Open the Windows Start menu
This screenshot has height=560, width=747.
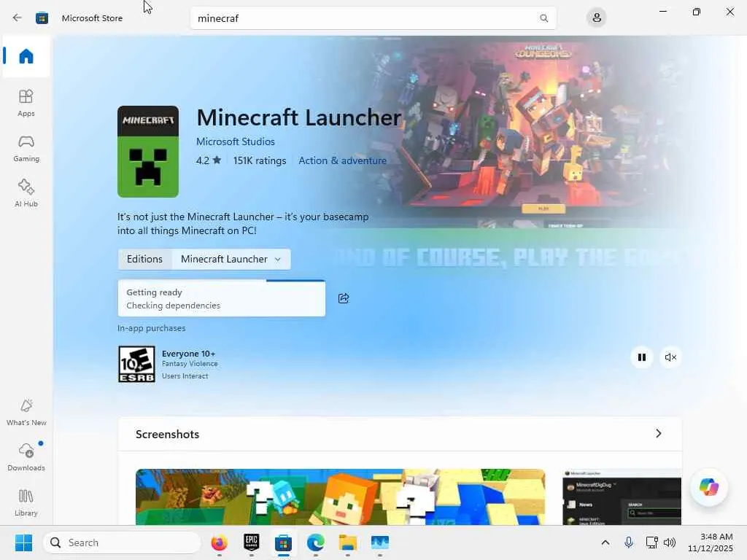(x=23, y=542)
